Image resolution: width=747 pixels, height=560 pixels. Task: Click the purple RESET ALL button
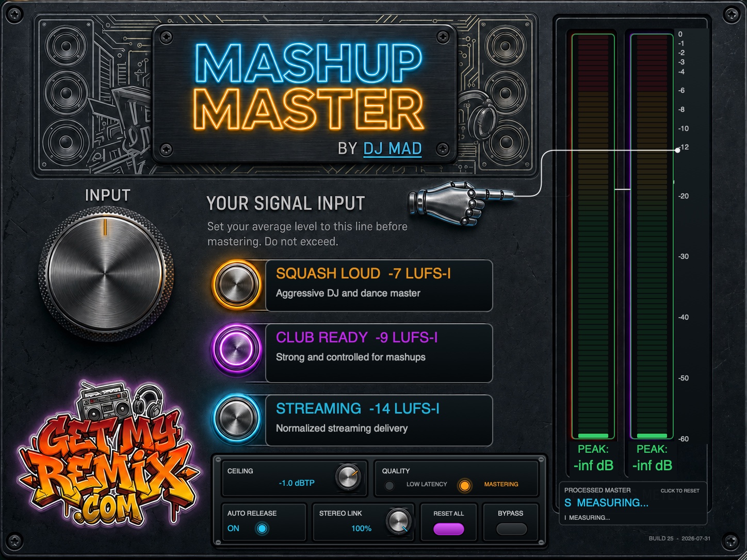pos(448,529)
